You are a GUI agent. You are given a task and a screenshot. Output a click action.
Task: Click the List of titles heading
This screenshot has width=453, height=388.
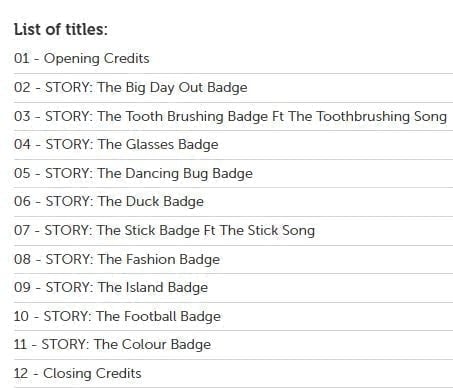[x=61, y=29]
